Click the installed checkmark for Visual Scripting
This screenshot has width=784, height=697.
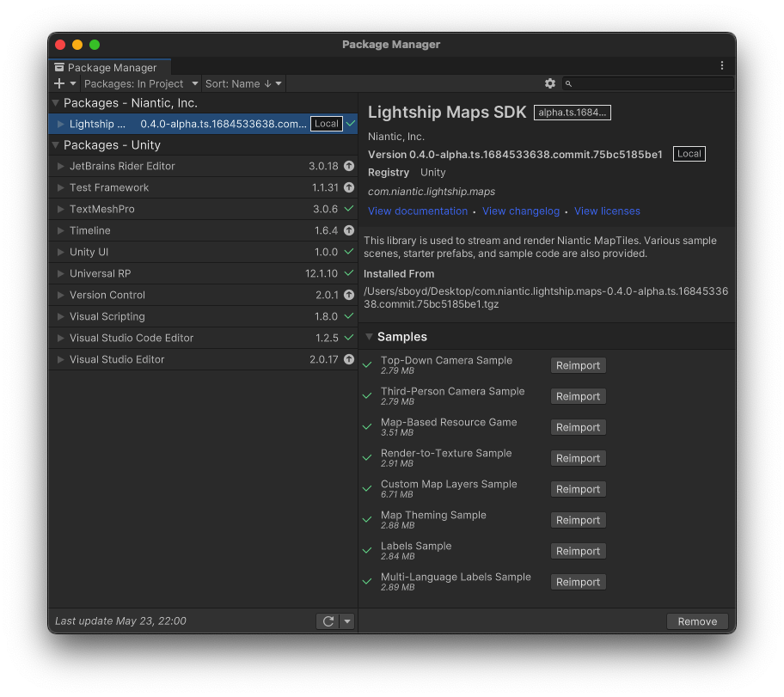[x=349, y=316]
